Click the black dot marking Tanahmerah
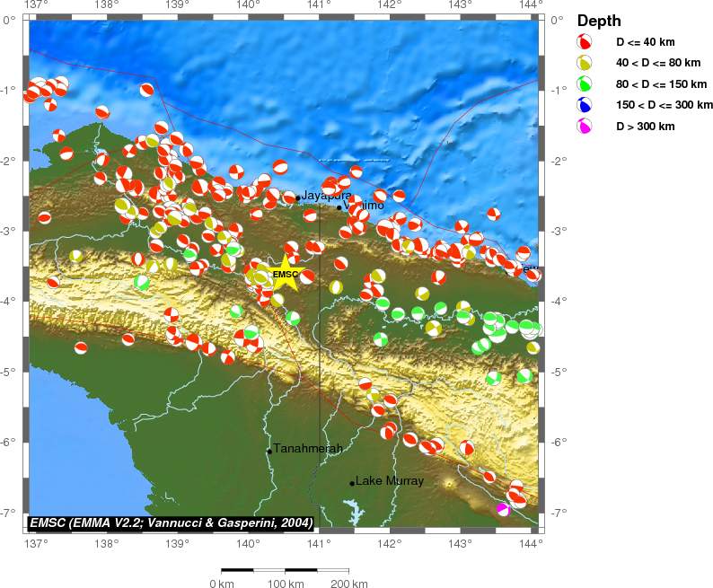 (x=269, y=451)
